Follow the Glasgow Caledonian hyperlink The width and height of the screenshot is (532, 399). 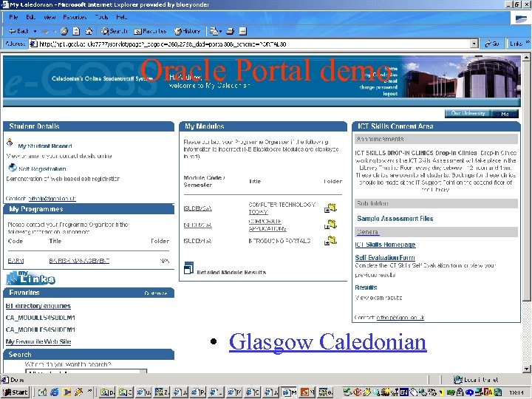coord(328,342)
